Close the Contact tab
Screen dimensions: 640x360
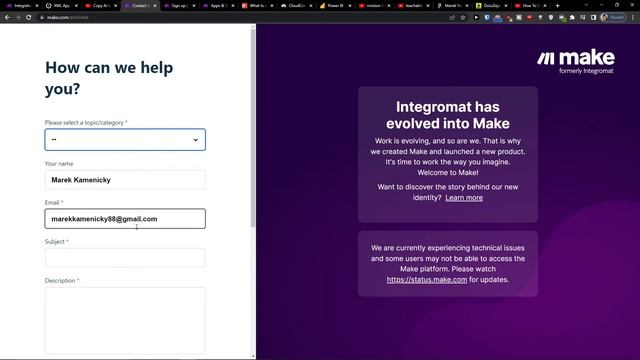click(155, 6)
